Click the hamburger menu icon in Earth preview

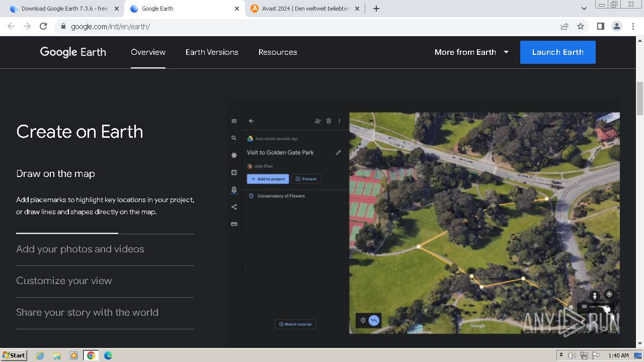tap(234, 121)
